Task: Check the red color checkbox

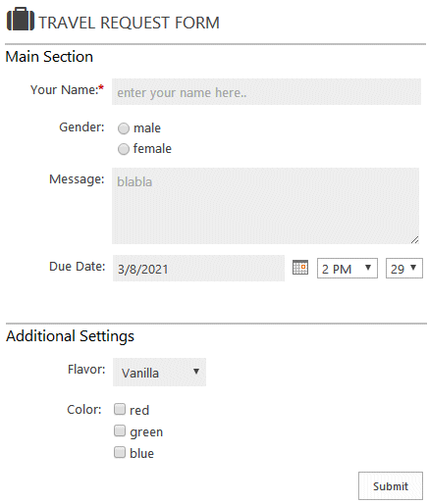Action: click(x=120, y=409)
